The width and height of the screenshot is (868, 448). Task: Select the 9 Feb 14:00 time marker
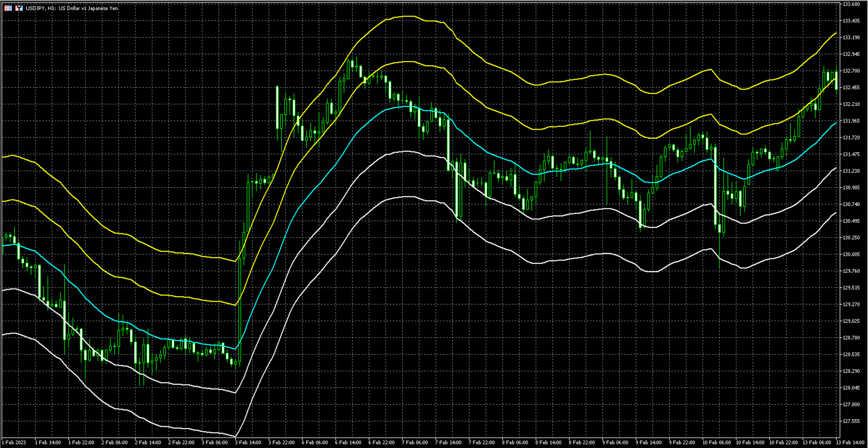(648, 443)
